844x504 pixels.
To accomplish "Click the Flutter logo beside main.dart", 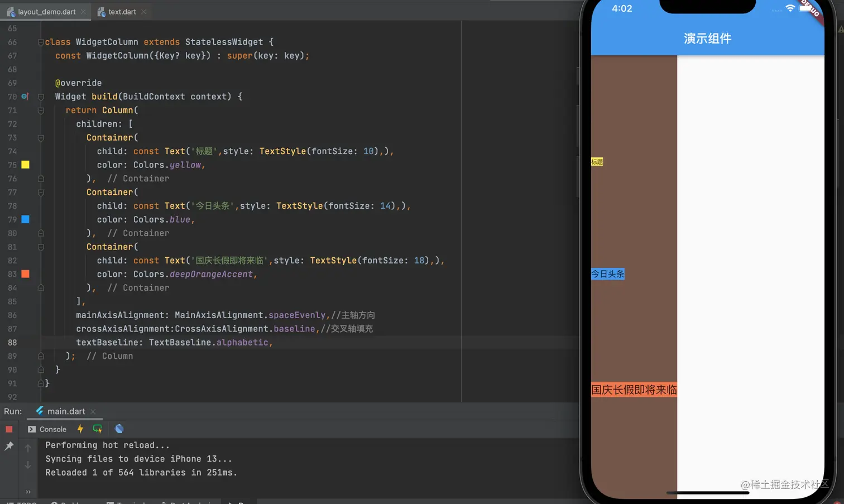I will tap(40, 411).
